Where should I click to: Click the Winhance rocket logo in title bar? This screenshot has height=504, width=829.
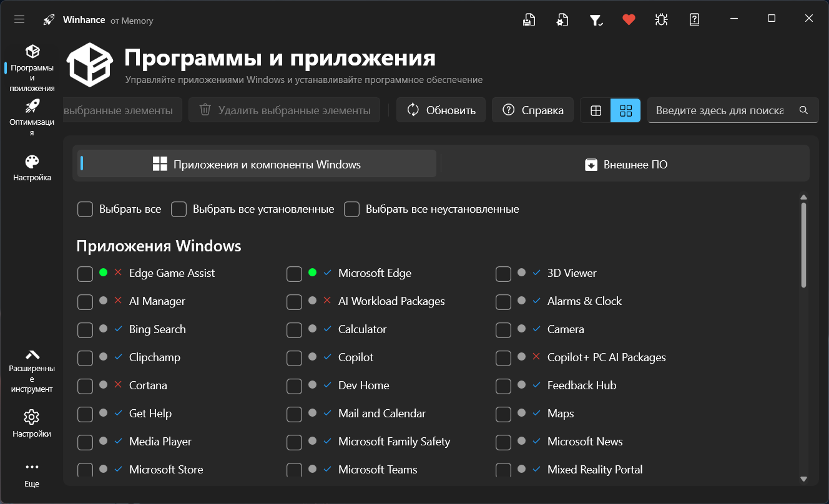click(x=49, y=20)
